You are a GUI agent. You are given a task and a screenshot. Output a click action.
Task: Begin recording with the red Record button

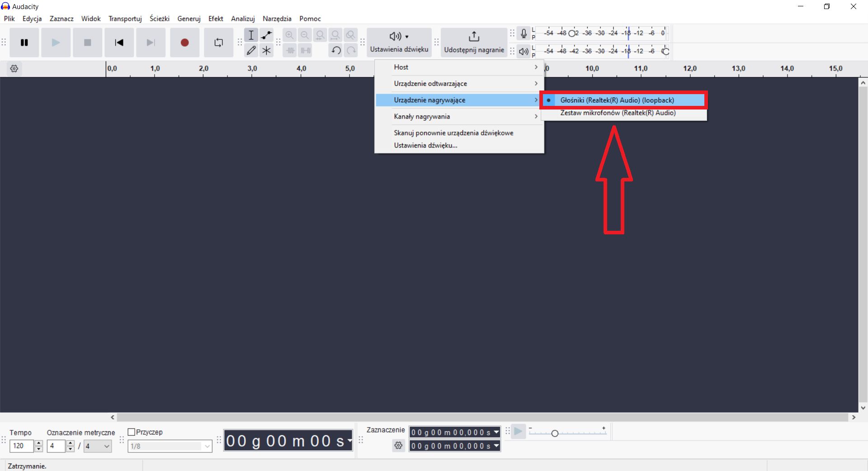[184, 43]
